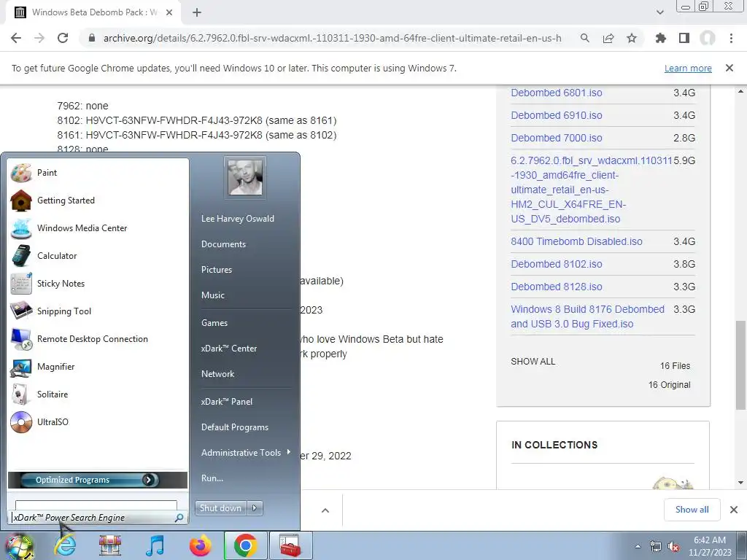The width and height of the screenshot is (747, 560).
Task: Open the library shelf taskbar icon
Action: tap(109, 545)
